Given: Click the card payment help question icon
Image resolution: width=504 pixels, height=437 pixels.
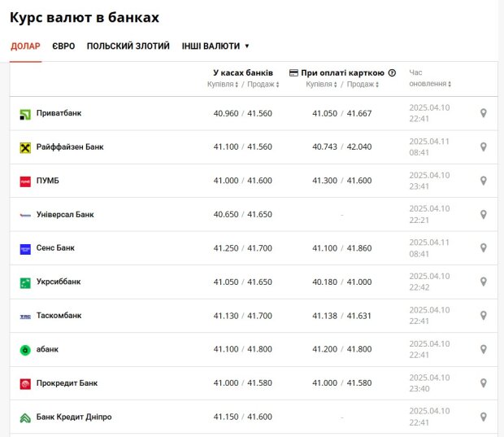Looking at the screenshot, I should point(392,72).
